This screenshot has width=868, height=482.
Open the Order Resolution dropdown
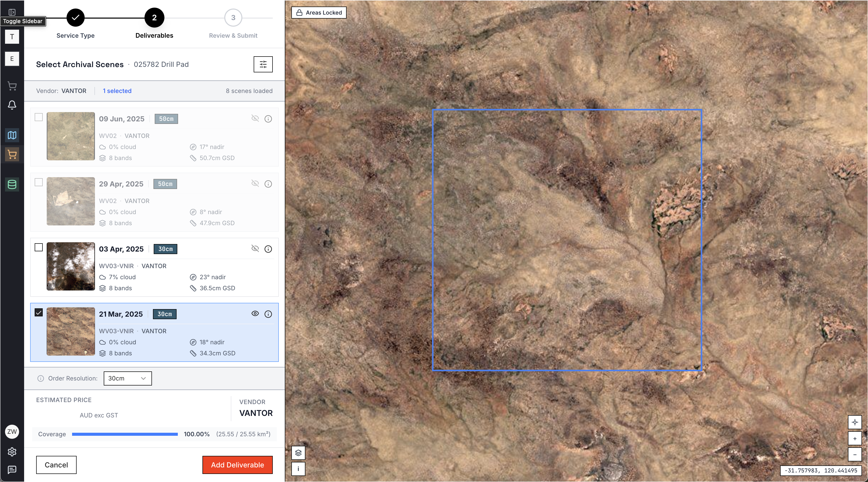click(x=127, y=378)
